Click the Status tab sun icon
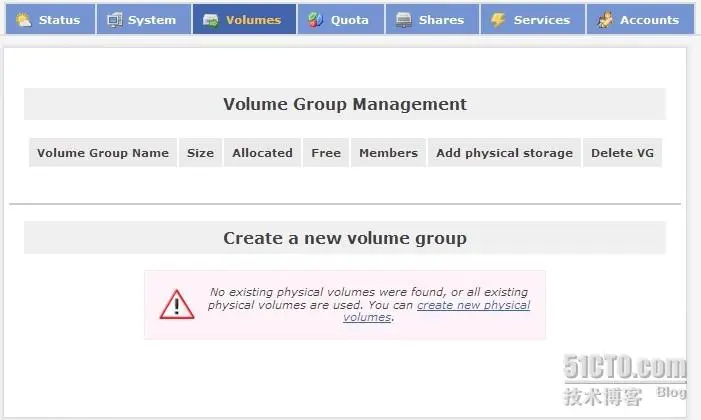The height and width of the screenshot is (420, 701). click(x=23, y=20)
